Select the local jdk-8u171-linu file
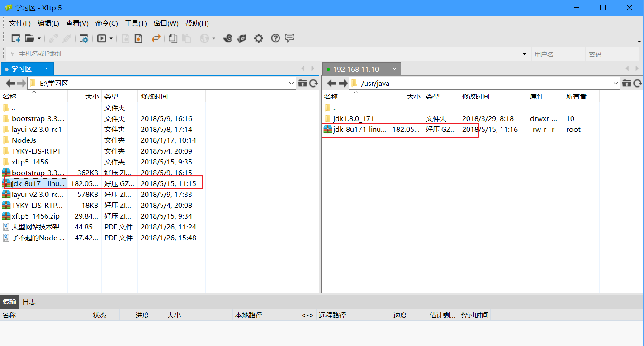 [x=38, y=183]
